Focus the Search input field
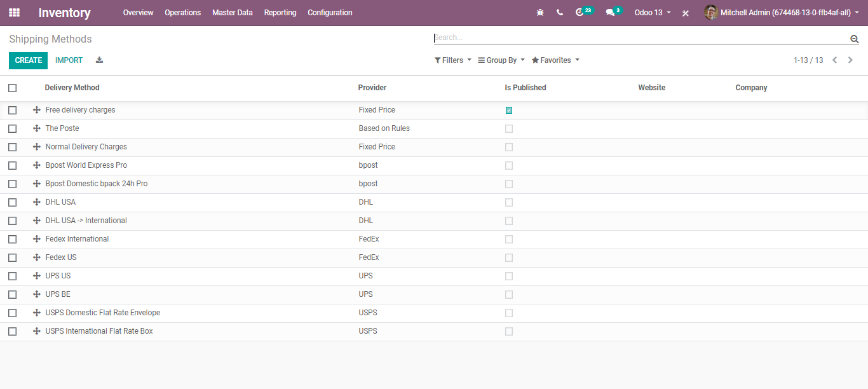Screen dimensions: 868x389 tap(641, 38)
